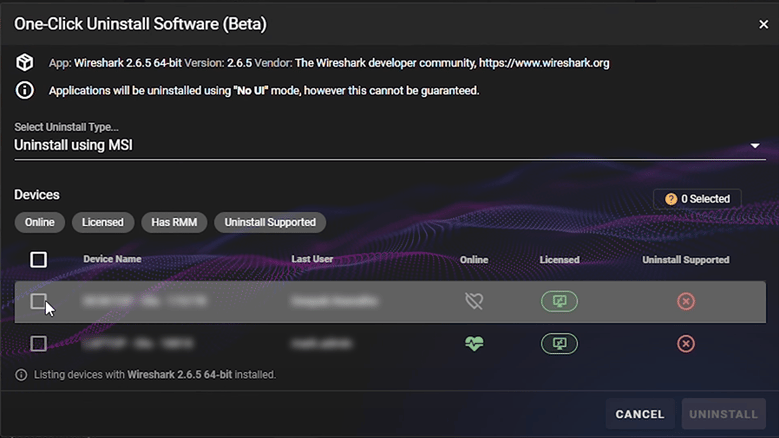
Task: Click the UNINSTALL button
Action: tap(723, 414)
